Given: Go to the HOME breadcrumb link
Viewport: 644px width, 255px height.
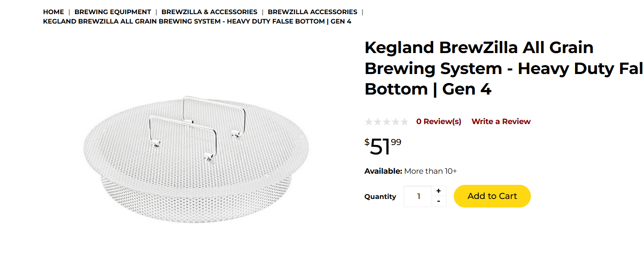Looking at the screenshot, I should point(54,12).
